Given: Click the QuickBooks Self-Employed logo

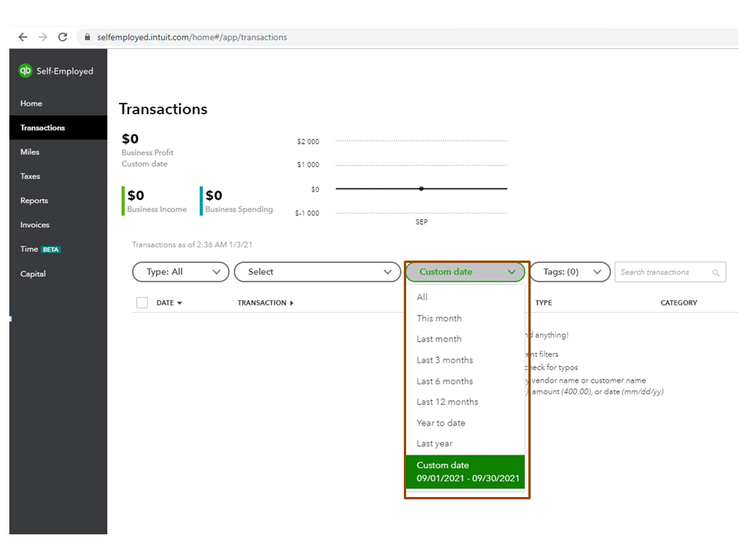Looking at the screenshot, I should click(25, 71).
